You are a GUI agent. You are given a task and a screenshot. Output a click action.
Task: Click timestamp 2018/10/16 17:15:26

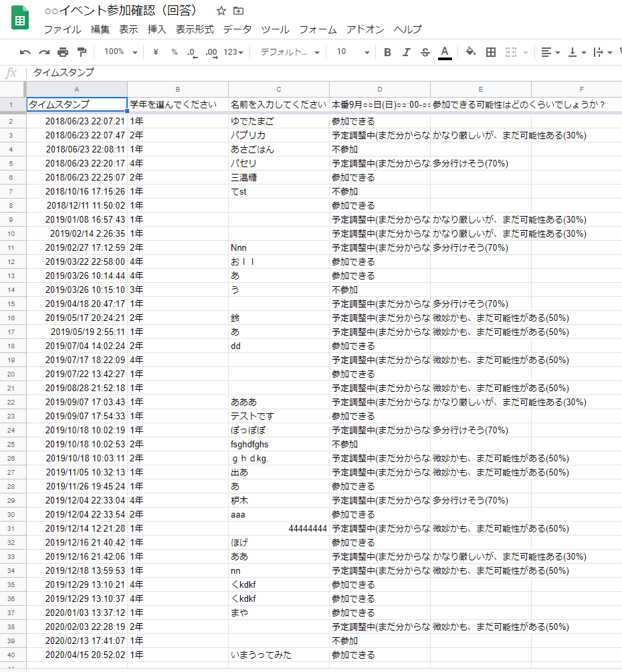[77, 192]
